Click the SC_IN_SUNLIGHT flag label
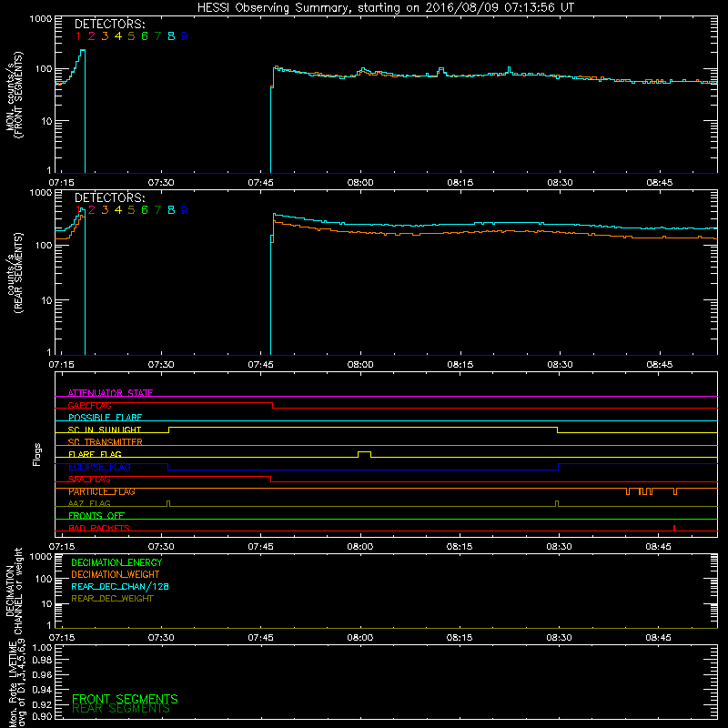The image size is (728, 728). pyautogui.click(x=105, y=430)
